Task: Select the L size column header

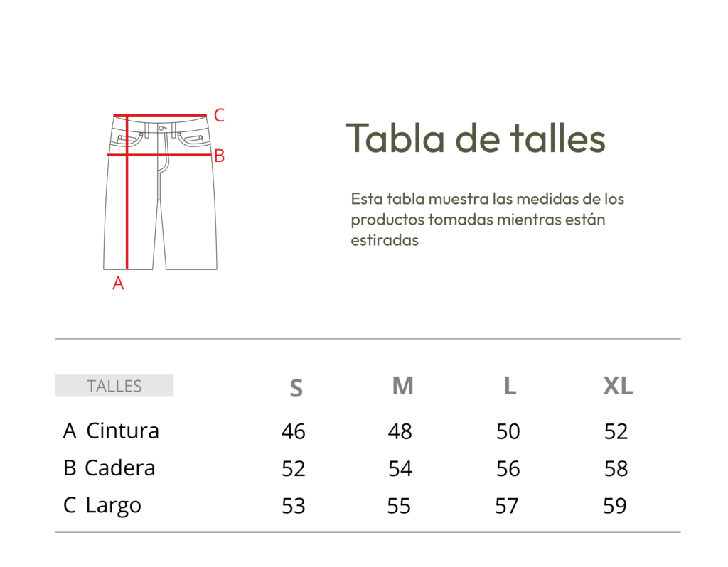Action: 510,386
